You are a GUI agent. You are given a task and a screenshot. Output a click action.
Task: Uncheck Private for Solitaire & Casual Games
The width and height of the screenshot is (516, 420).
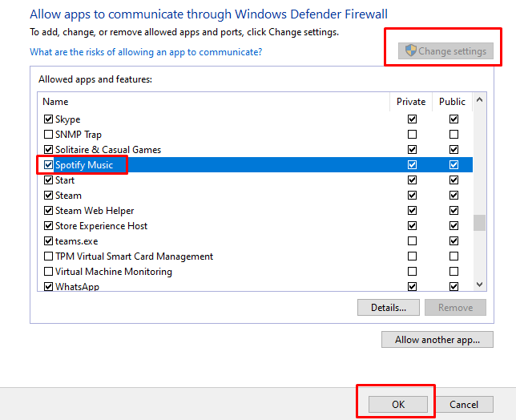[412, 150]
